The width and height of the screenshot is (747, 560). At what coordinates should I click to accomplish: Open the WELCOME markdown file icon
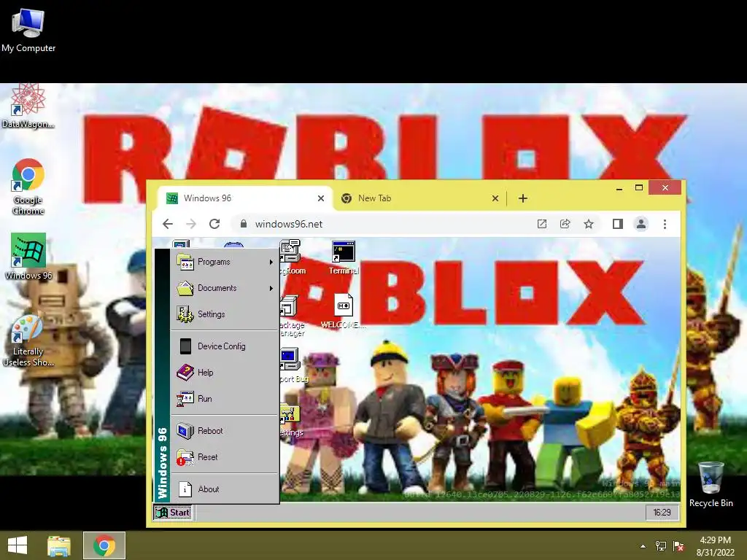point(343,311)
